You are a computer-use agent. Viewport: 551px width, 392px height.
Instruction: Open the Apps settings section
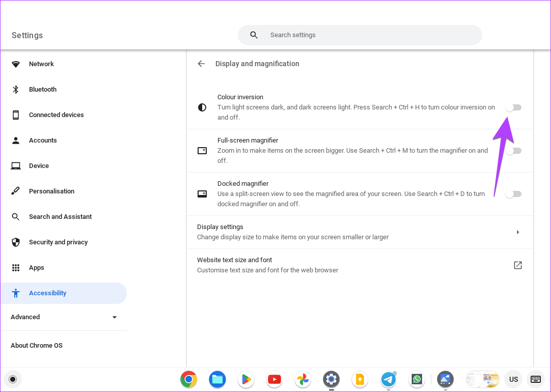(x=36, y=267)
